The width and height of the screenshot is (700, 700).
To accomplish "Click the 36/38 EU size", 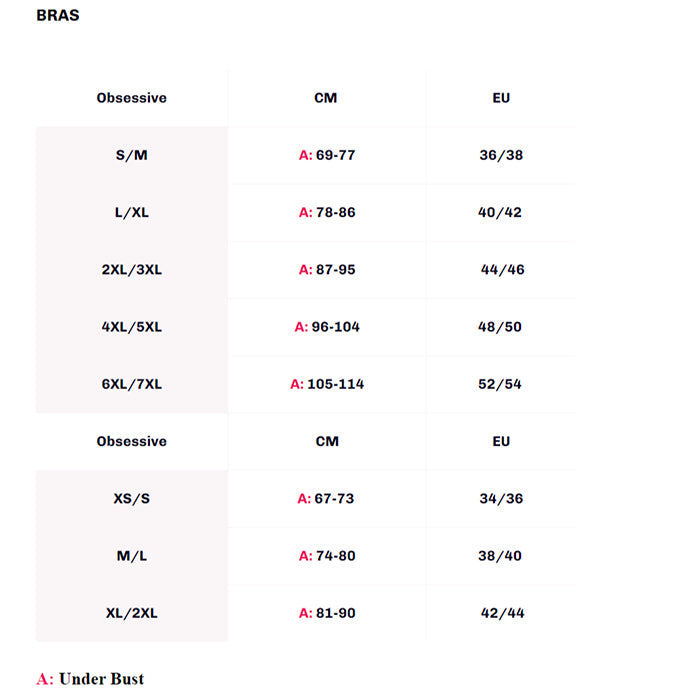I will [x=501, y=155].
